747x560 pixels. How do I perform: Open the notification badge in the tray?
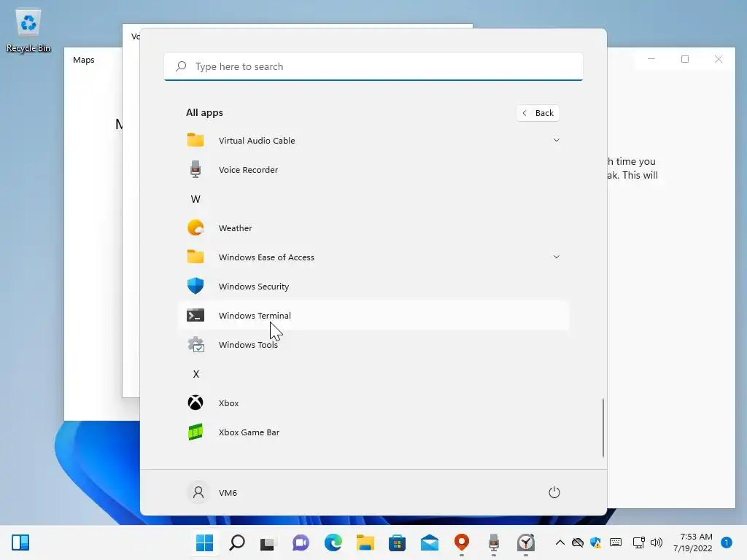click(x=726, y=542)
